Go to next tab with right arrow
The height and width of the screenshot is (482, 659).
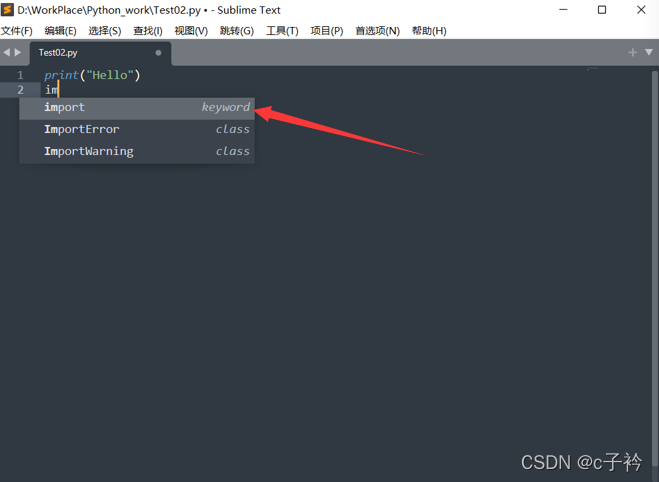tap(18, 53)
